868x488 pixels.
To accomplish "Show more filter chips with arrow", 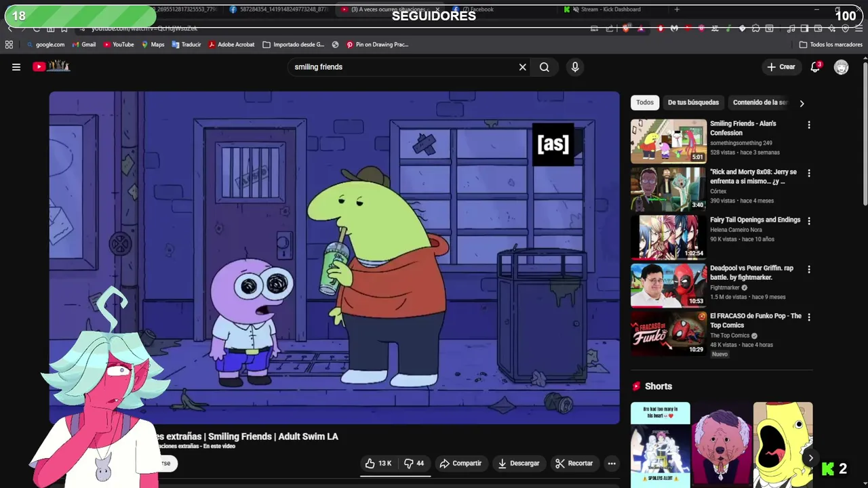I will click(x=802, y=103).
